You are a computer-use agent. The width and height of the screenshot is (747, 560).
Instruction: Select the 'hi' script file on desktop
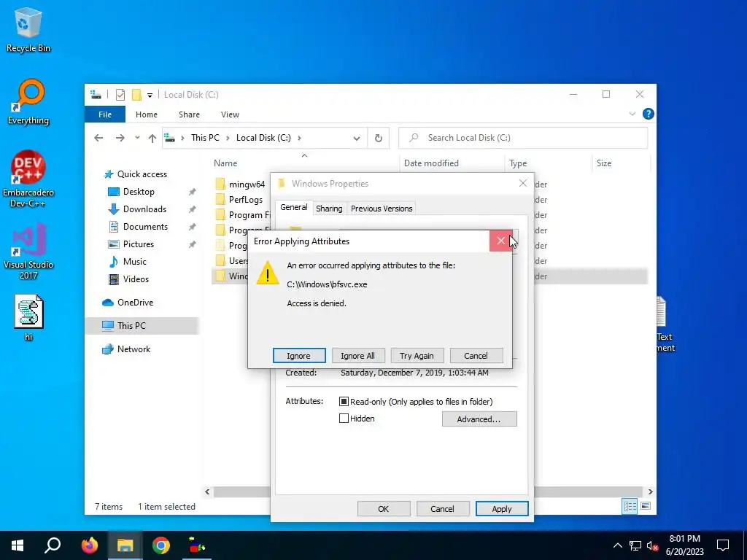click(28, 318)
